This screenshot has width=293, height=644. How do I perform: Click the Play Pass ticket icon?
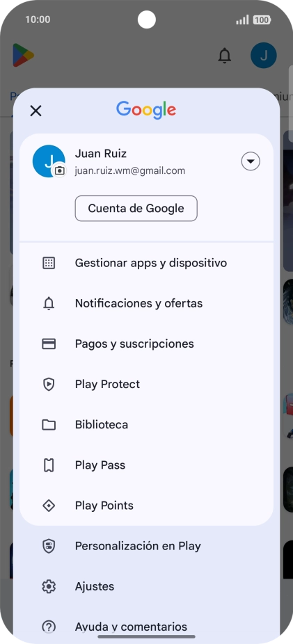(x=49, y=465)
